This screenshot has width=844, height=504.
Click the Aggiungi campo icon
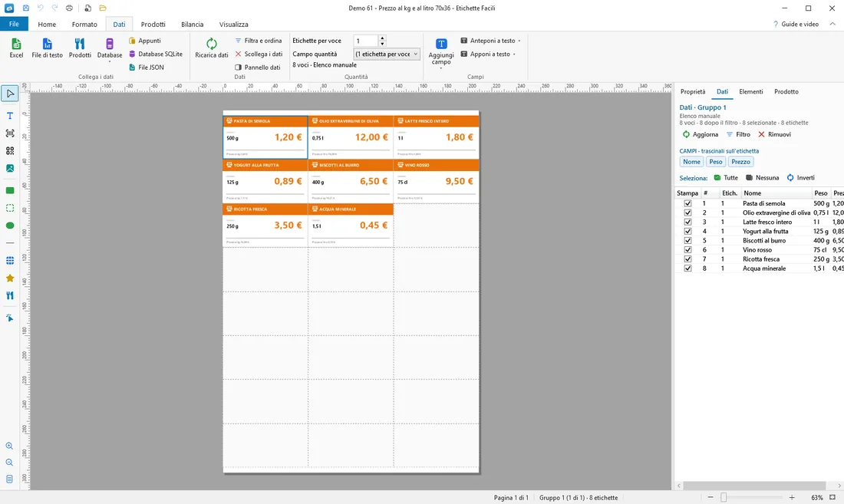[441, 44]
